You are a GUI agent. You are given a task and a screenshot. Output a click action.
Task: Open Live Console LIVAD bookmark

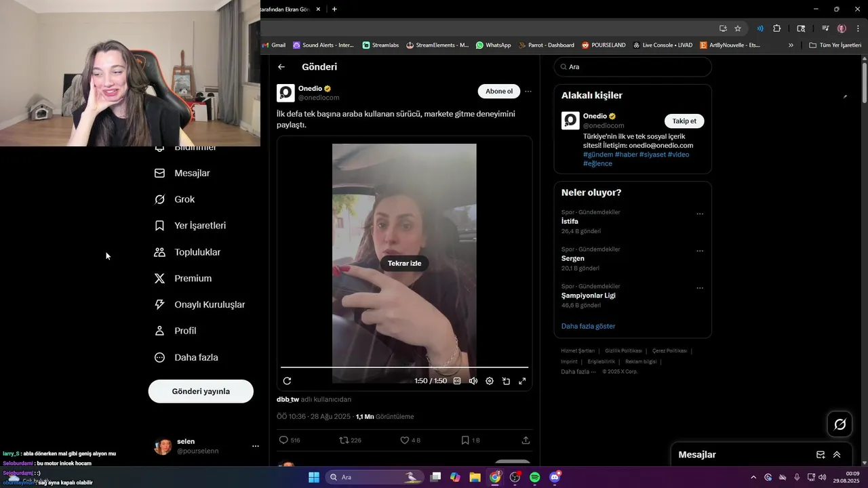click(663, 45)
